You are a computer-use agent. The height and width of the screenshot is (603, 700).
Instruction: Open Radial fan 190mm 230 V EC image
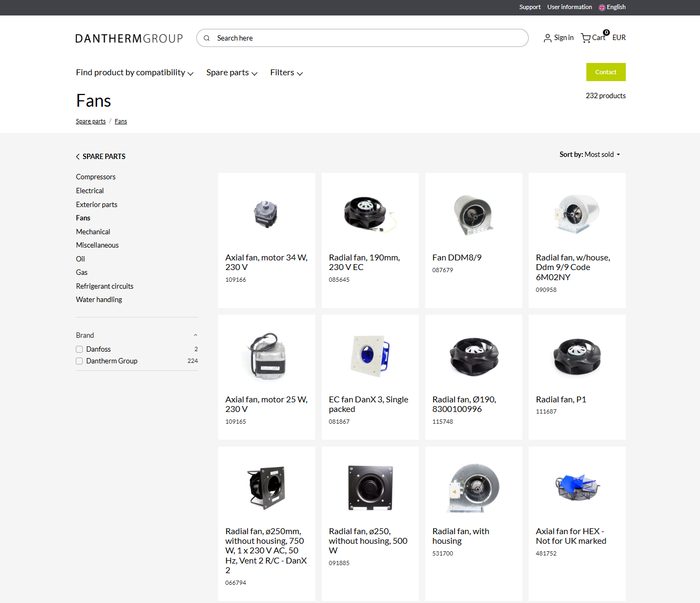pos(370,214)
